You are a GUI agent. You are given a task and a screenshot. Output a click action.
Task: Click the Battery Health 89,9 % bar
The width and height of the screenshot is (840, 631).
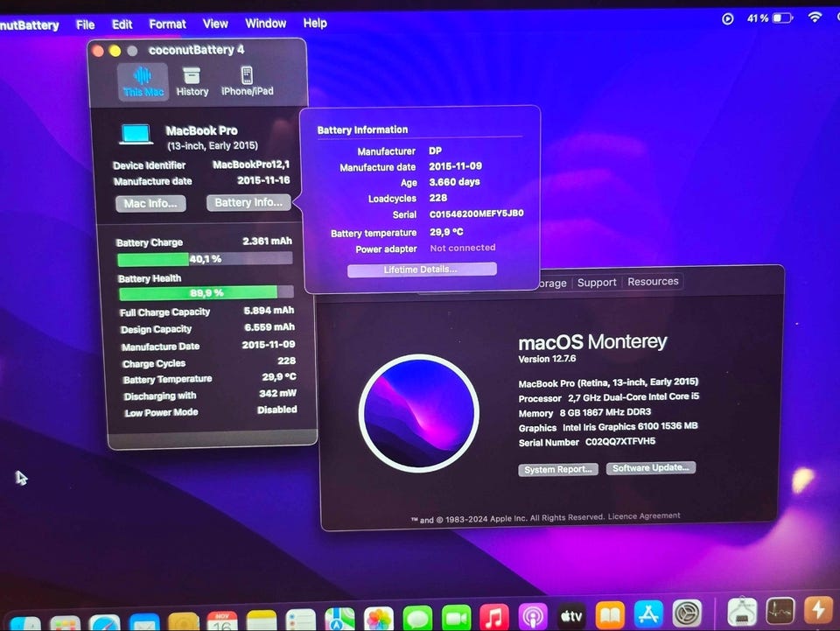pos(206,293)
